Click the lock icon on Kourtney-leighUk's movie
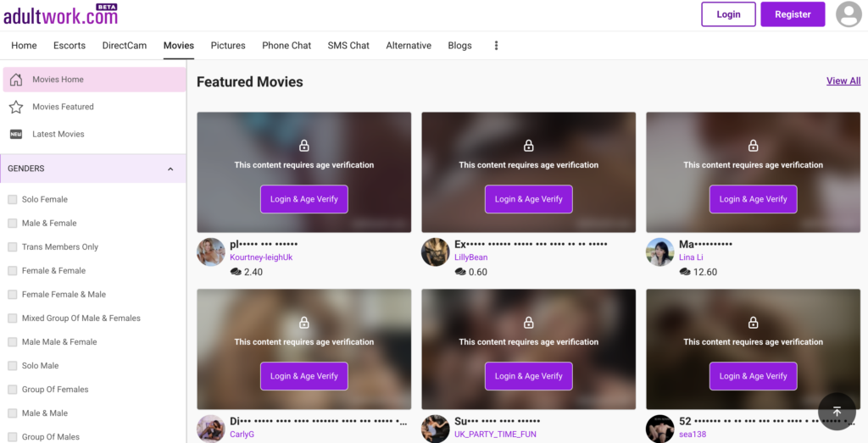 click(304, 146)
